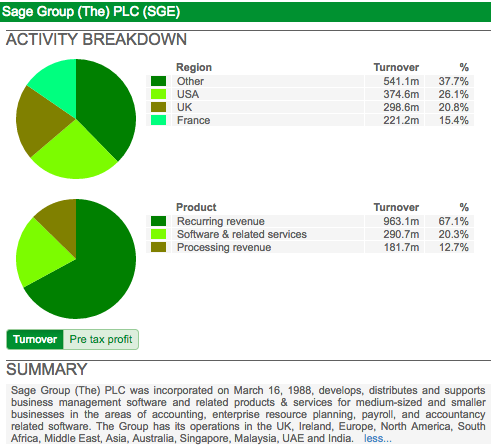
Task: Click the '181.7m' turnover value
Action: click(x=401, y=247)
